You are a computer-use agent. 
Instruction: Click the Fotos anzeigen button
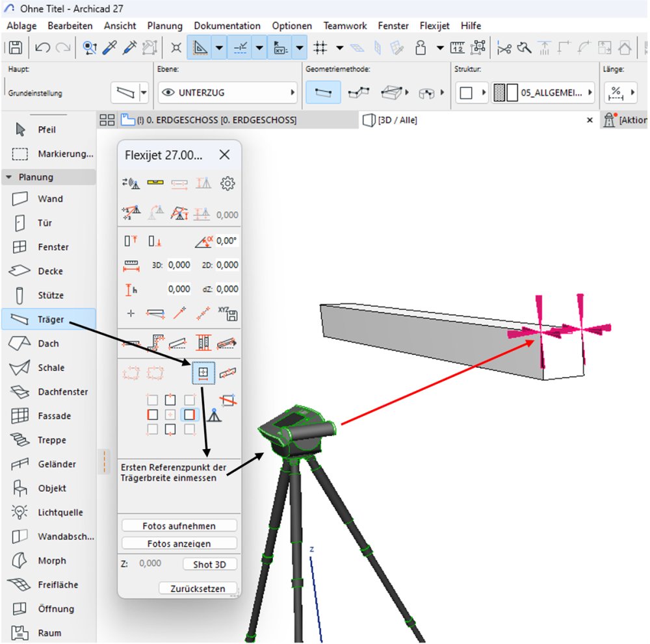(179, 543)
